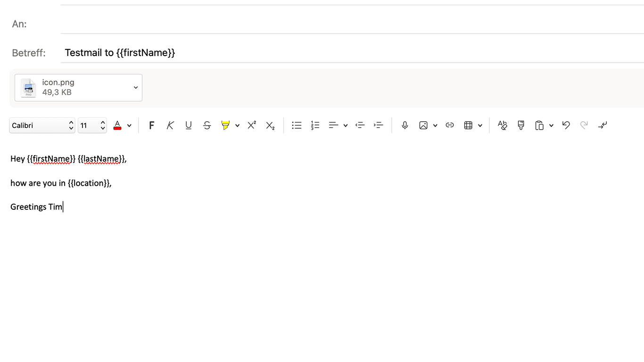Apply strikethrough to text

tap(207, 125)
